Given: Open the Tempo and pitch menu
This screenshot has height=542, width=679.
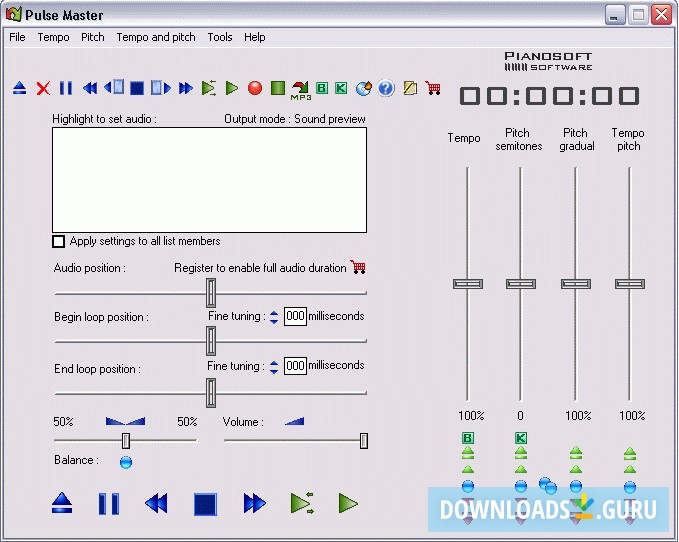Looking at the screenshot, I should pos(156,37).
